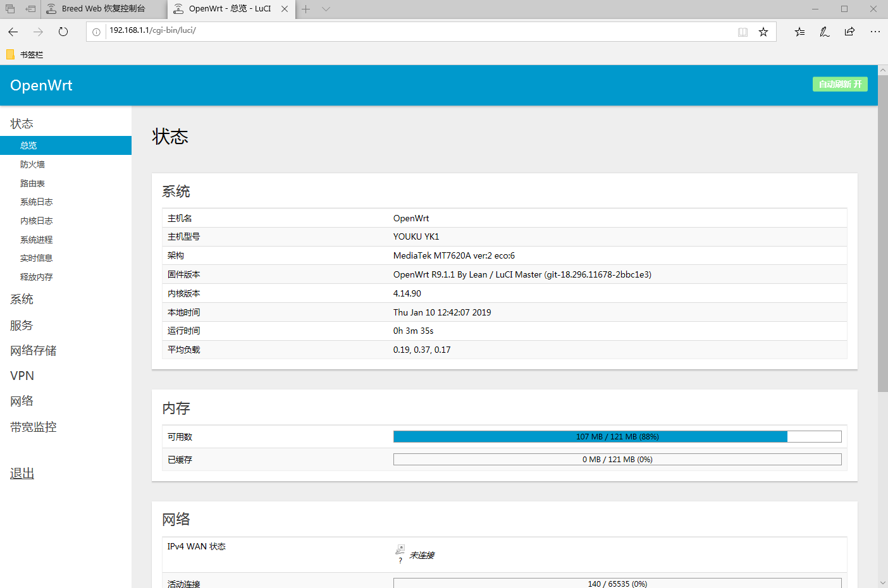Click the share icon in toolbar
888x588 pixels.
[849, 32]
